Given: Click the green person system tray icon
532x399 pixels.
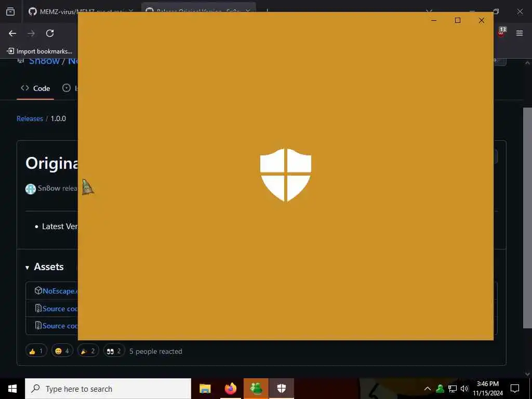Looking at the screenshot, I should 440,389.
